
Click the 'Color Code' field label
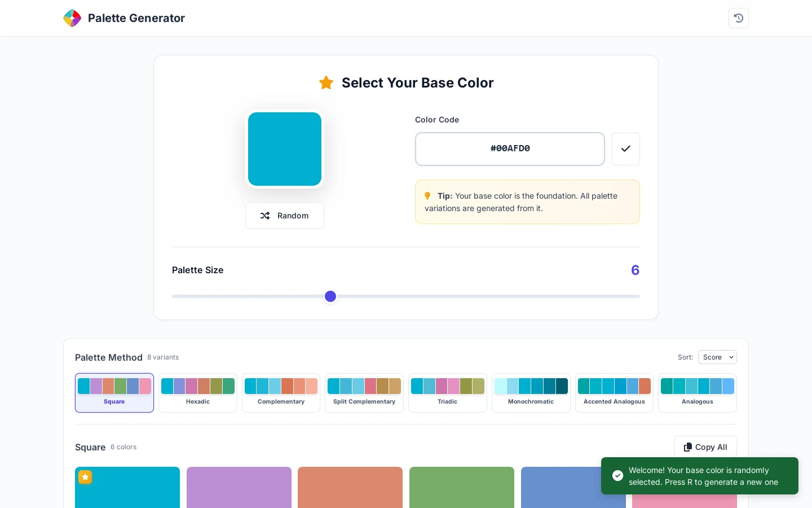click(x=437, y=120)
